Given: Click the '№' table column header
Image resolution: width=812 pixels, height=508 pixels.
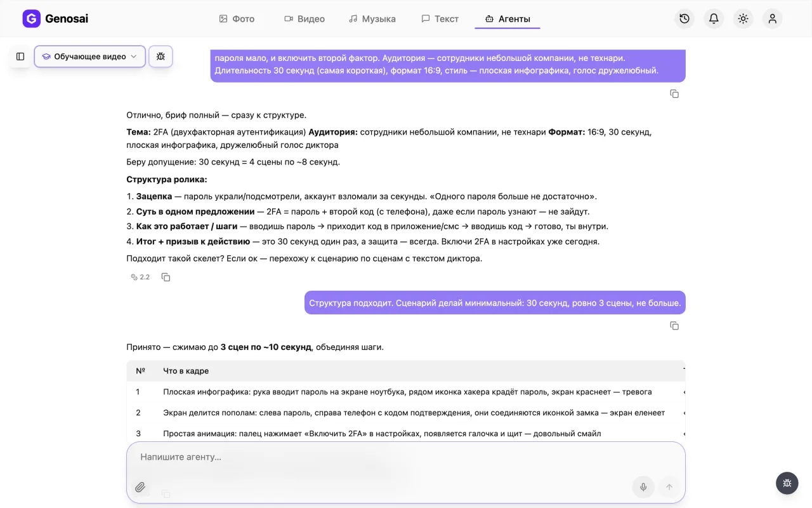Looking at the screenshot, I should coord(141,371).
